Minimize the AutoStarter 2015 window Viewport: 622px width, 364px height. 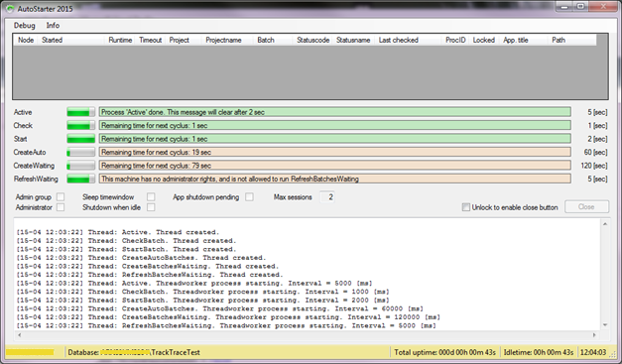tap(563, 6)
